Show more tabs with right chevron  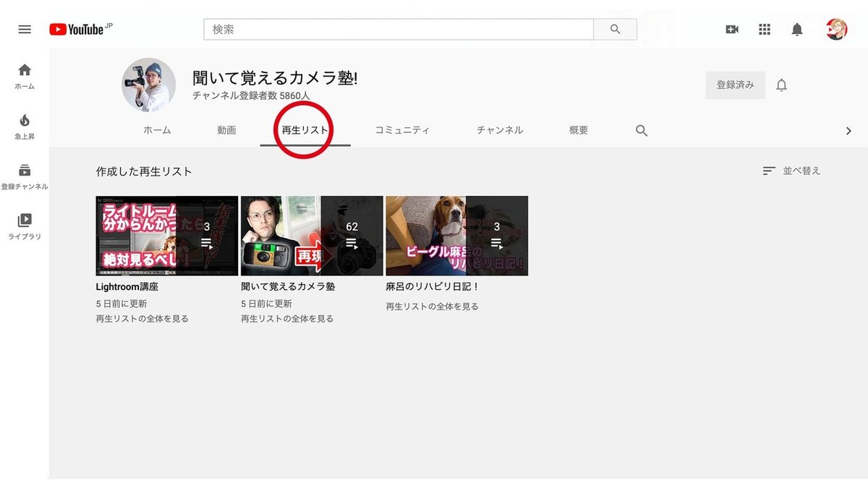[x=848, y=131]
